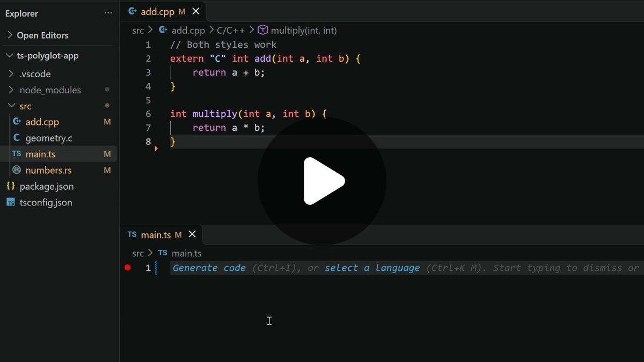This screenshot has width=644, height=362.
Task: Close the main.ts editor tab
Action: [192, 235]
